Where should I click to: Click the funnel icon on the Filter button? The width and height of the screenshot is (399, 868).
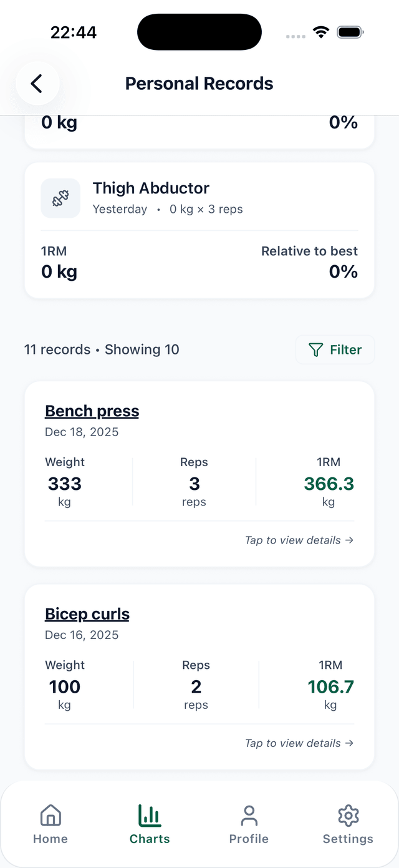[317, 349]
